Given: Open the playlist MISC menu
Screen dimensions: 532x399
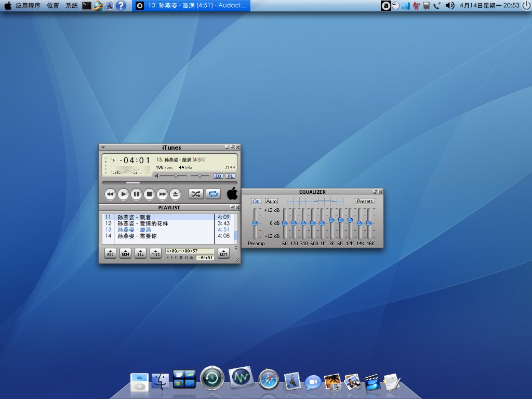Looking at the screenshot, I should [155, 253].
